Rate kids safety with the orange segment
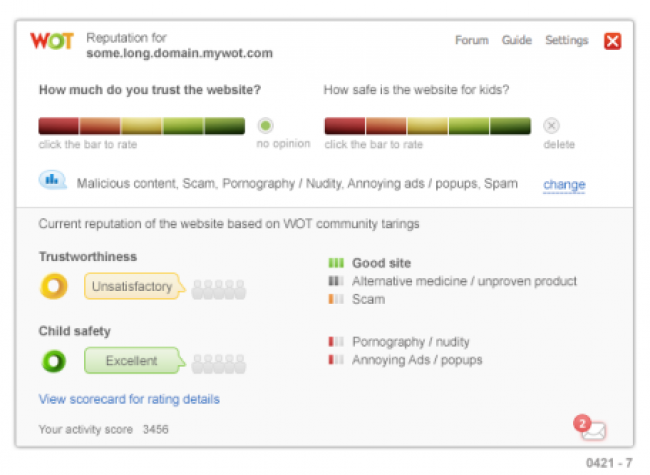650x475 pixels. [x=386, y=126]
